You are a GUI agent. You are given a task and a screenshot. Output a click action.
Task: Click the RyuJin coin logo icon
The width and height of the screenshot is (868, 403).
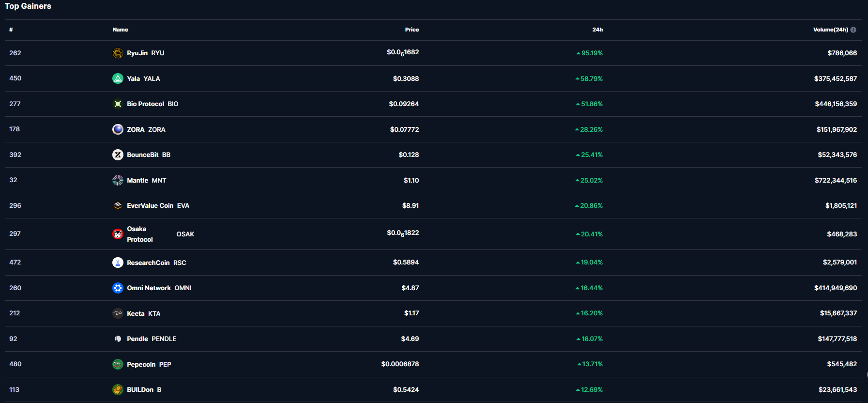(x=118, y=53)
